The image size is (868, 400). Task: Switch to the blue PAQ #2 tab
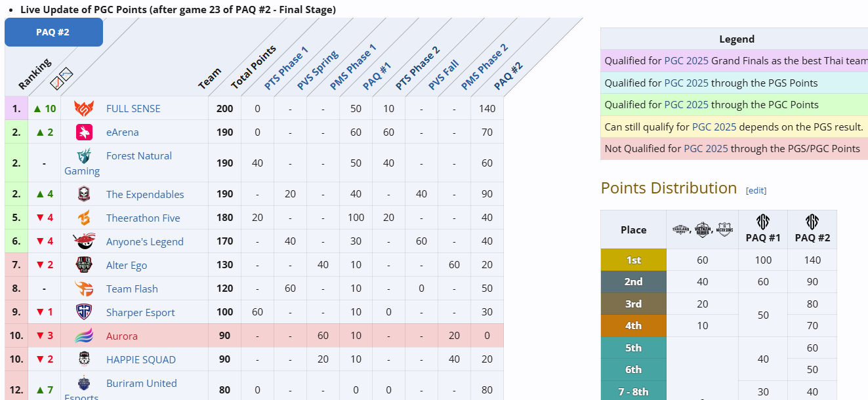point(54,32)
